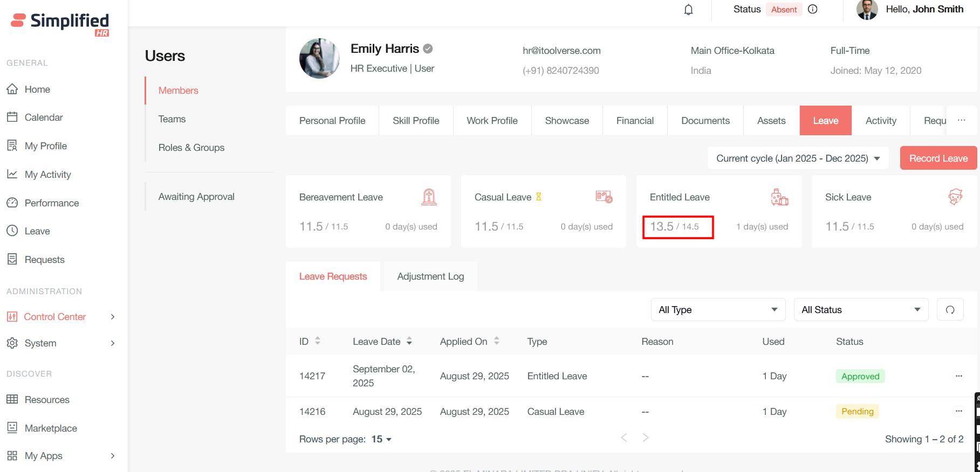Viewport: 980px width, 472px height.
Task: Sort requests by Leave Date
Action: [x=409, y=341]
